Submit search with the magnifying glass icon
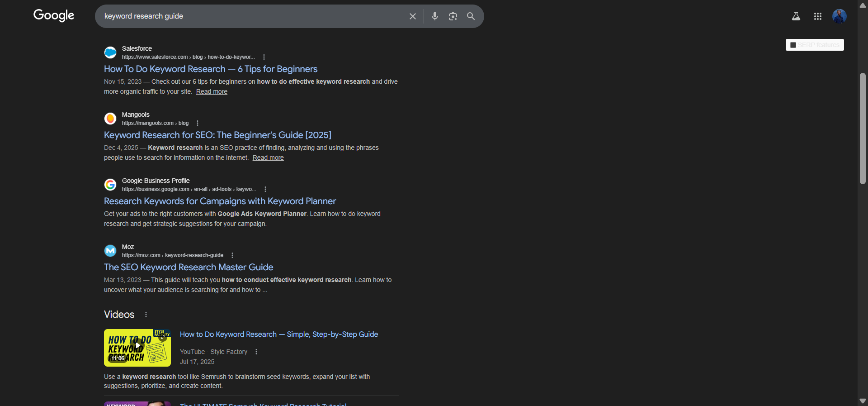 471,16
